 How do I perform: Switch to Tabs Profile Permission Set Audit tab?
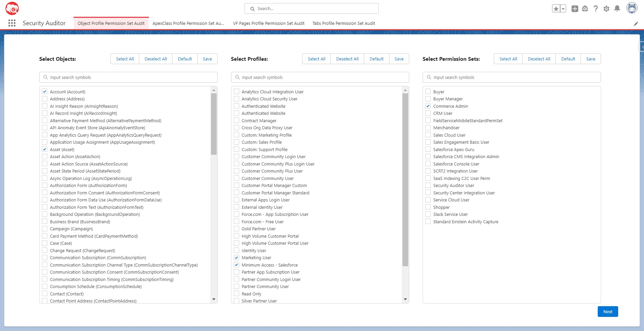[x=344, y=23]
